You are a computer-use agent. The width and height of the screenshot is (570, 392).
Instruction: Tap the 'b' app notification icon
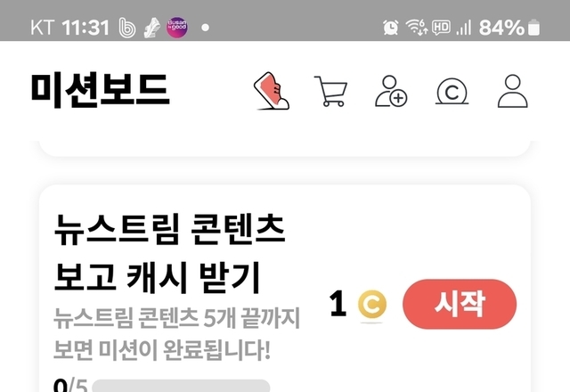[127, 28]
